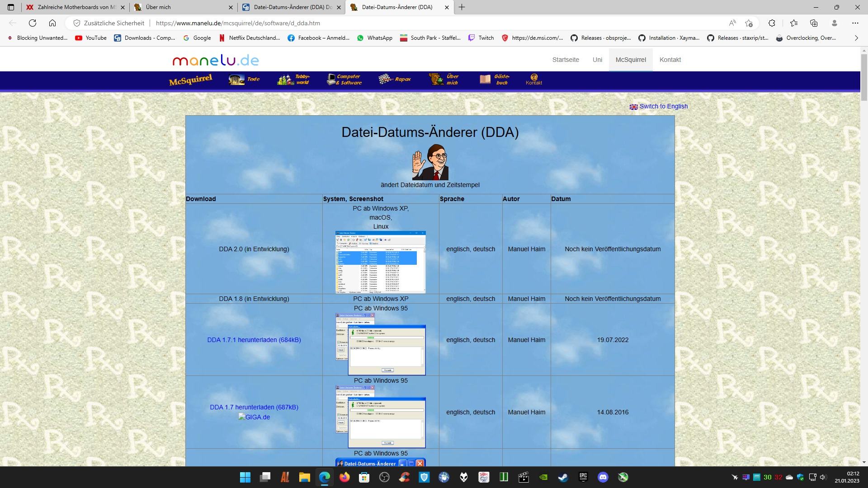Open the clock and date flyout
868x488 pixels.
pyautogui.click(x=847, y=477)
